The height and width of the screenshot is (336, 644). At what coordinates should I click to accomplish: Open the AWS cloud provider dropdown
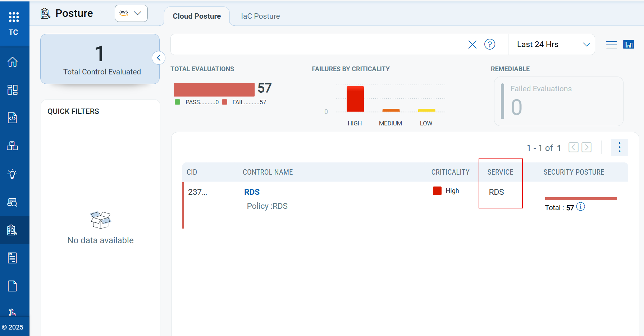131,13
